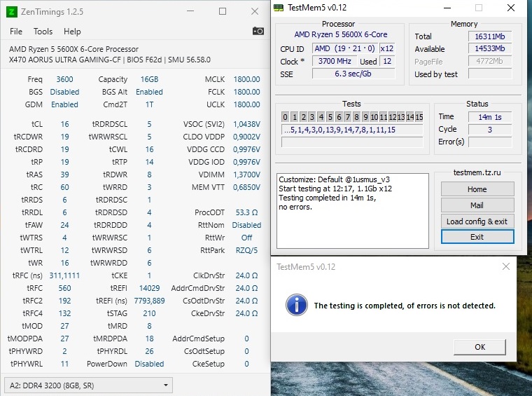The image size is (532, 396).
Task: Open the File menu in ZenTimings
Action: tap(16, 32)
